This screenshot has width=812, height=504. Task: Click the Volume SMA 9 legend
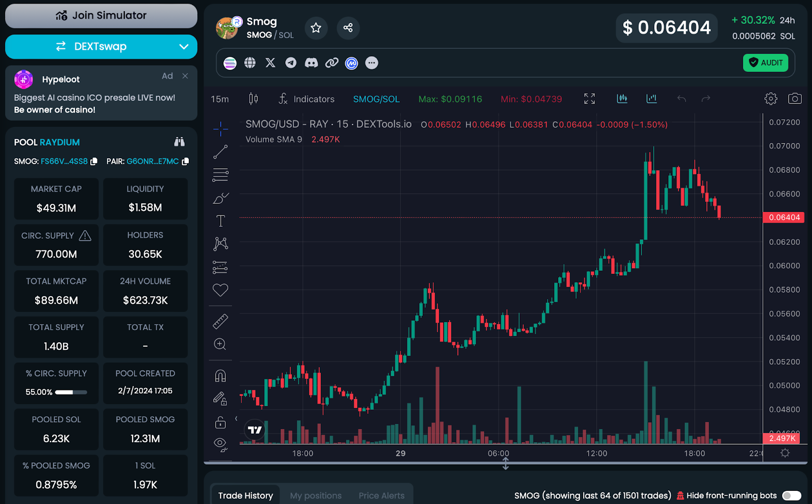(274, 139)
